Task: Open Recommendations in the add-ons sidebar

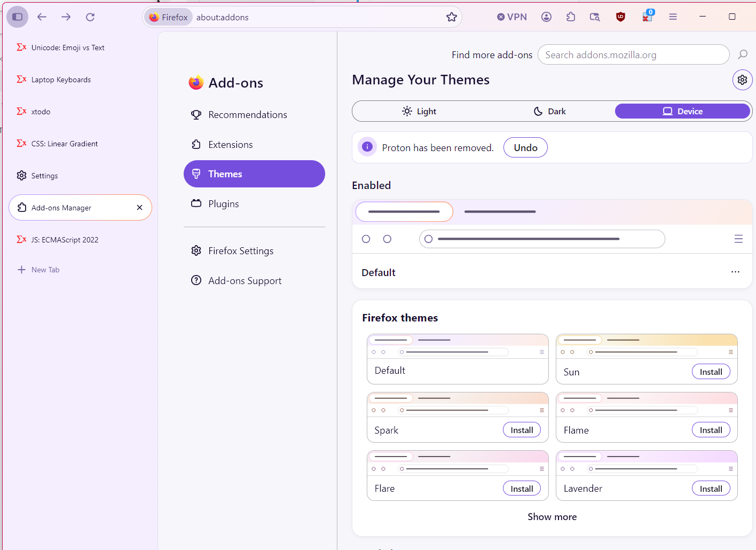Action: pos(254,115)
